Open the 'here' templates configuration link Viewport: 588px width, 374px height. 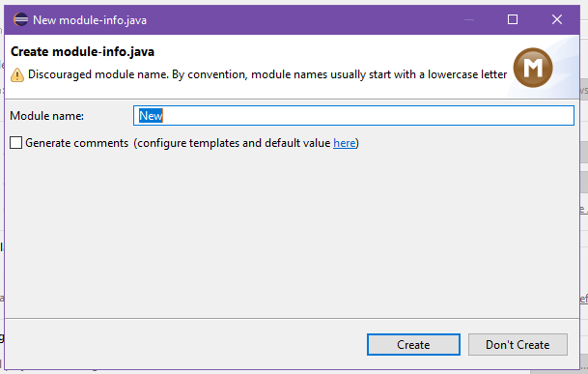click(x=345, y=143)
